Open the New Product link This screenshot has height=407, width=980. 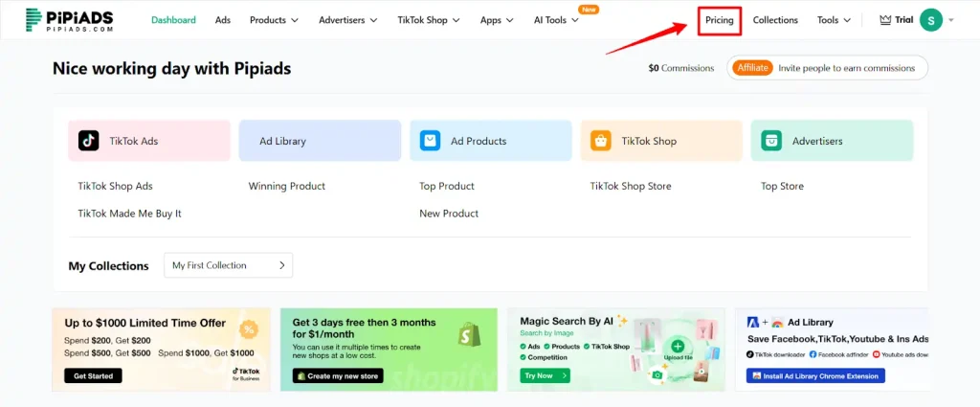[449, 214]
